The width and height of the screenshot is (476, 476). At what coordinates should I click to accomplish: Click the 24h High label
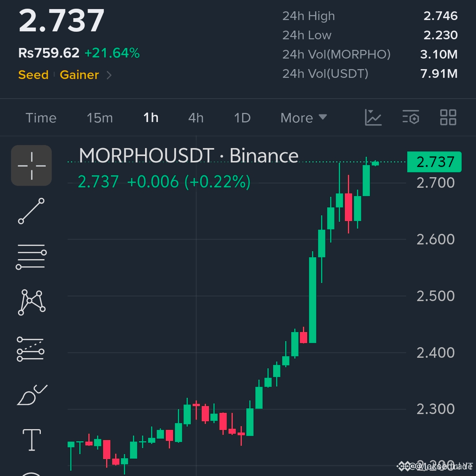[x=309, y=16]
